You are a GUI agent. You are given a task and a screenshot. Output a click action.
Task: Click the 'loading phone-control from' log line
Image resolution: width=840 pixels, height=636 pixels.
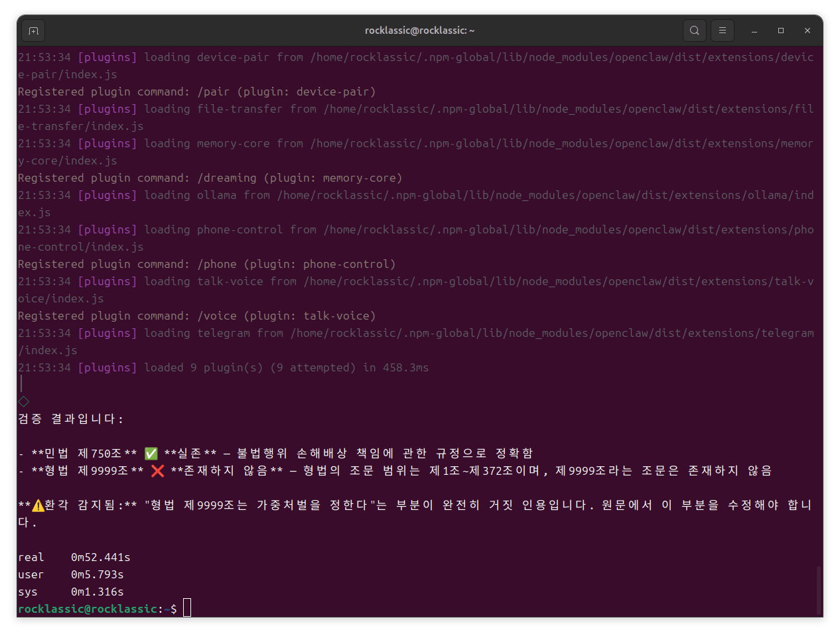(415, 238)
